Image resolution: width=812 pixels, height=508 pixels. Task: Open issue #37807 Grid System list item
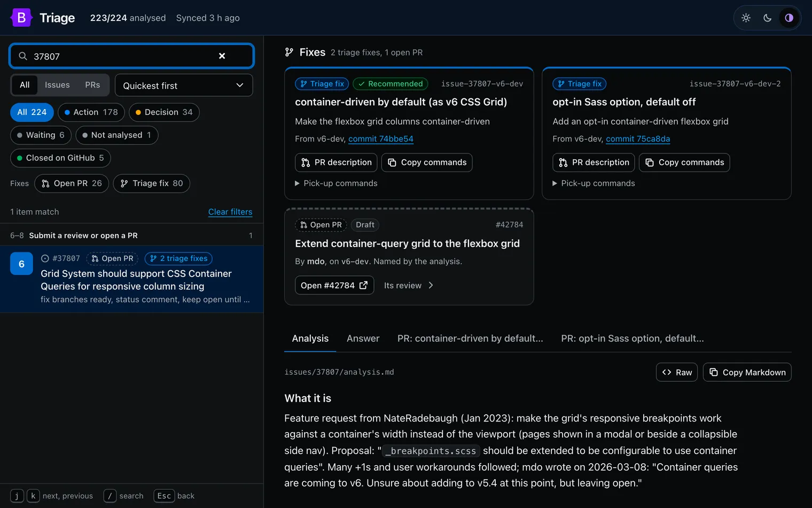point(131,279)
